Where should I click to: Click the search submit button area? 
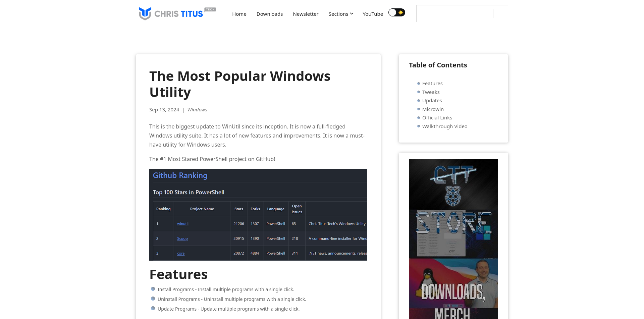500,13
